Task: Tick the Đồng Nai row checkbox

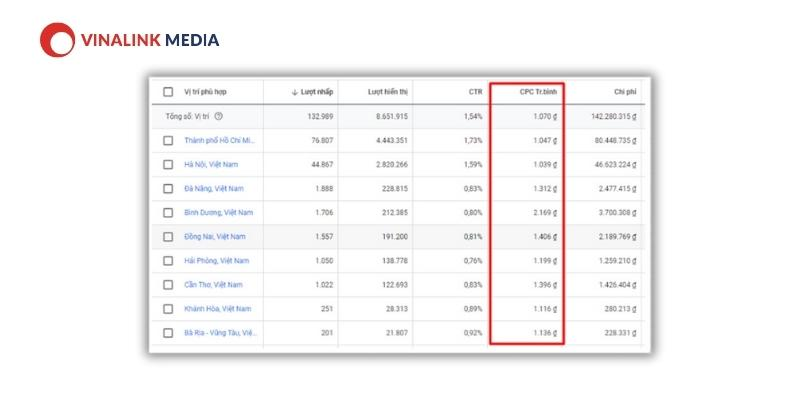Action: tap(168, 237)
